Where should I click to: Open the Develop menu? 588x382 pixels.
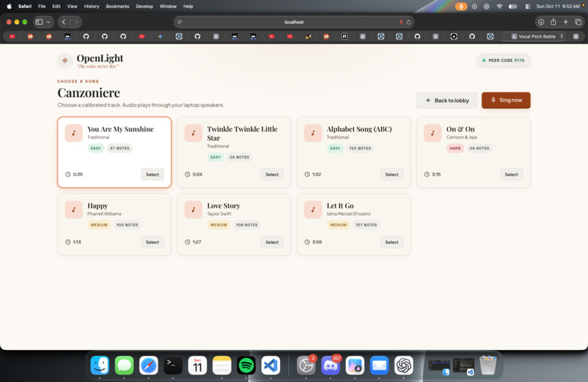[x=144, y=7]
